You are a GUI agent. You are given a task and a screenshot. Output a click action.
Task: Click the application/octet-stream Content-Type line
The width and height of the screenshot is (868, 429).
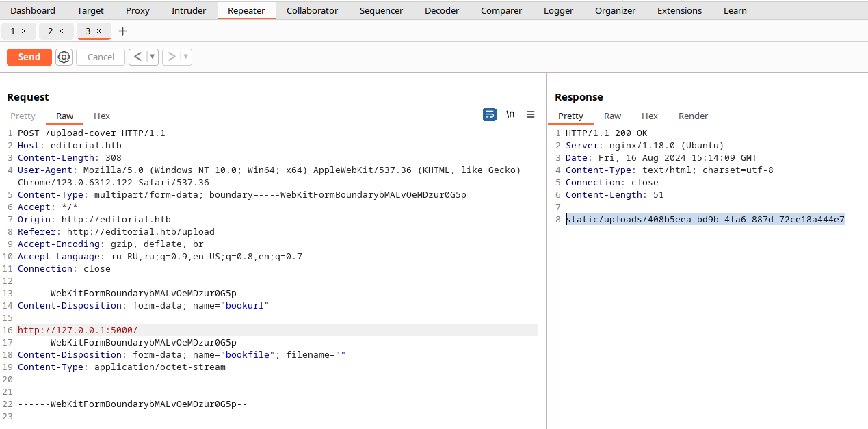point(122,367)
